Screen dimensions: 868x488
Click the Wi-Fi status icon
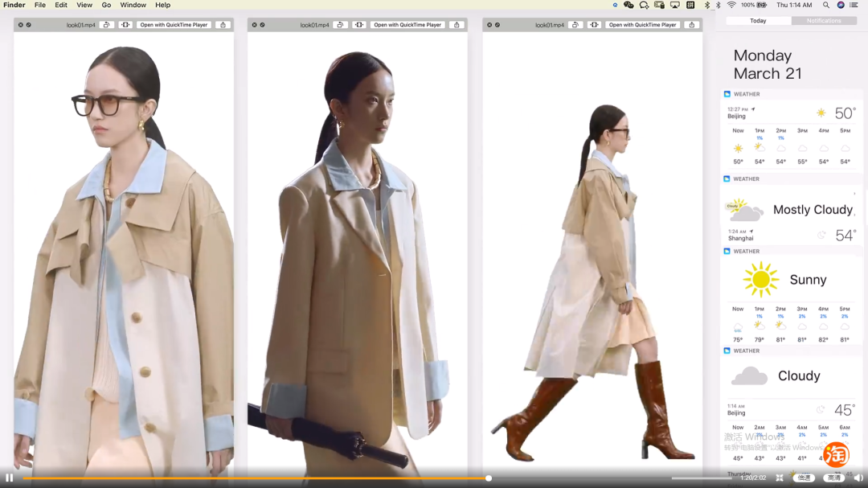click(731, 5)
